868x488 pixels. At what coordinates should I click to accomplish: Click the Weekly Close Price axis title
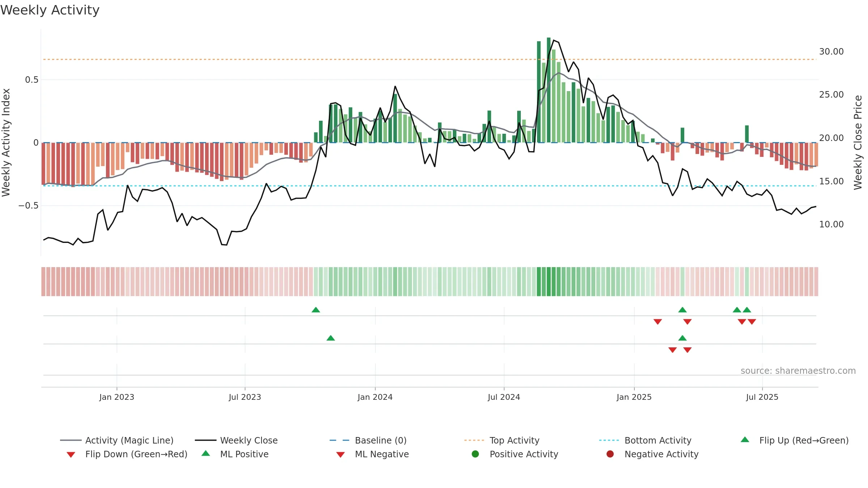(x=858, y=142)
